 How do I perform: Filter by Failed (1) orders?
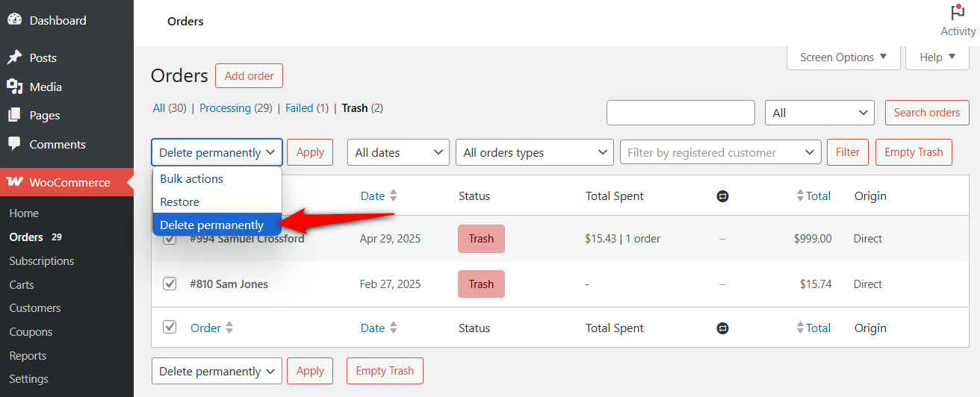pos(307,108)
